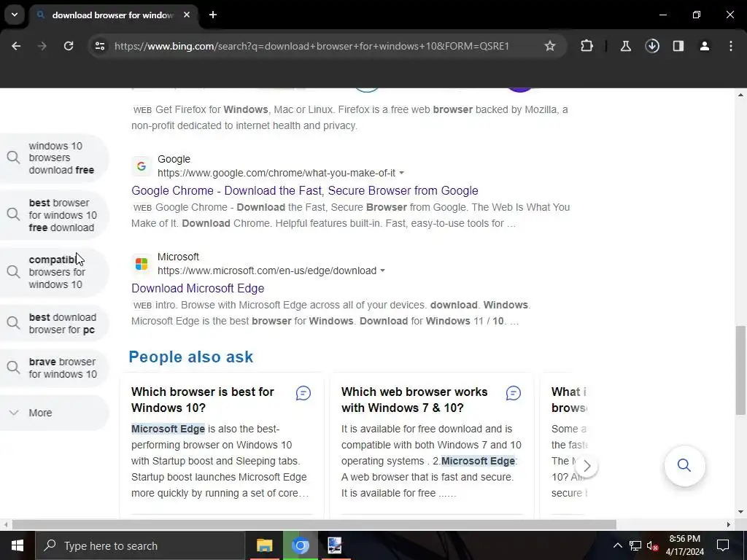Click chat icon on 'best for Windows 10' card

pos(303,393)
